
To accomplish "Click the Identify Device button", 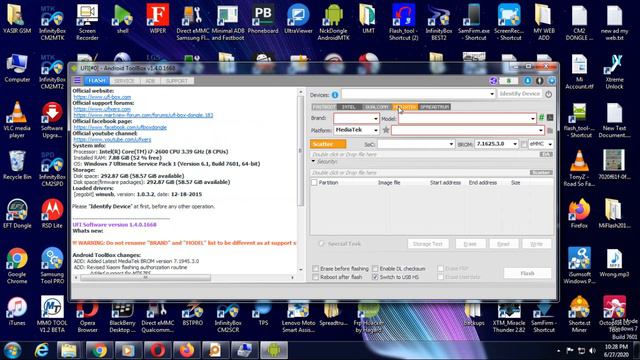I will (x=519, y=94).
